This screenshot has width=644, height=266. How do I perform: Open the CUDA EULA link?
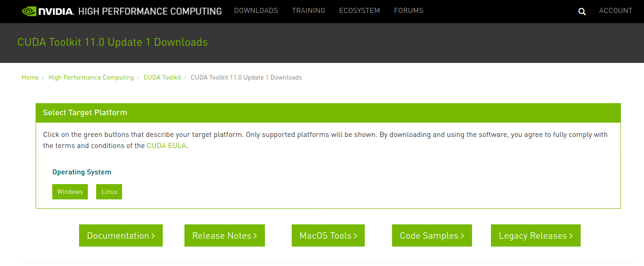pyautogui.click(x=166, y=146)
